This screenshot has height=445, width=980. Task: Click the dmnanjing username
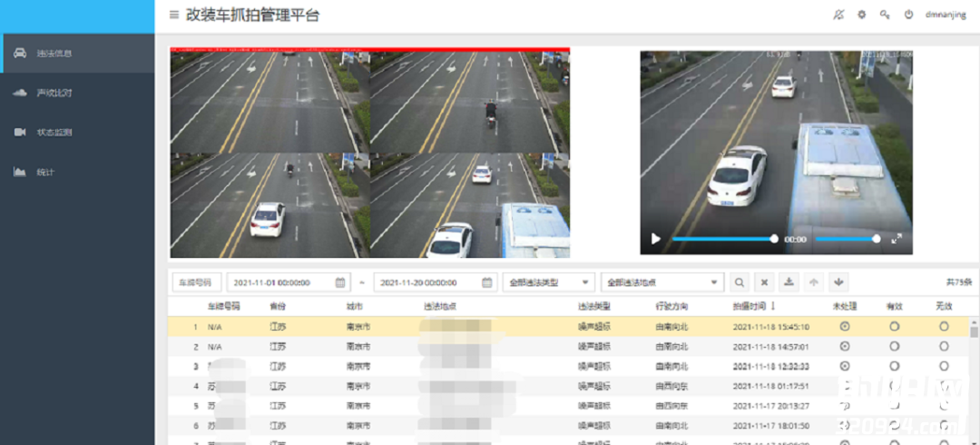point(946,15)
